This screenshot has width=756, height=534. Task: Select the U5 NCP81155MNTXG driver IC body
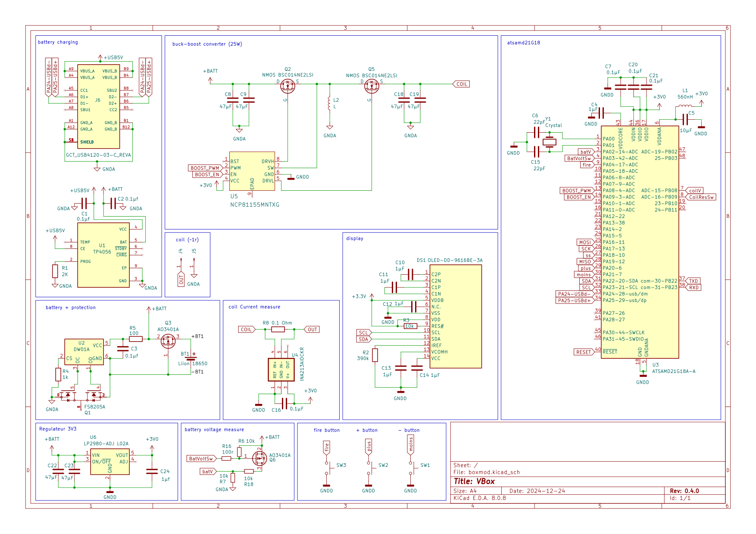[x=252, y=171]
